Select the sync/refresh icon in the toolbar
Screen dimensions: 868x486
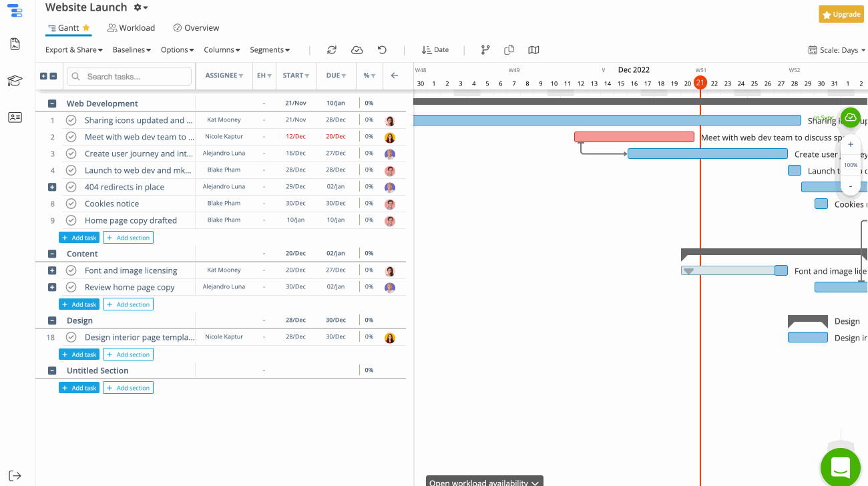332,49
